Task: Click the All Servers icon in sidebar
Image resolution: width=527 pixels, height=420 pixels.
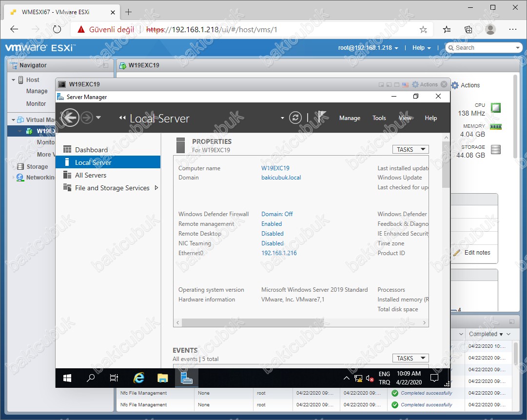Action: [67, 175]
